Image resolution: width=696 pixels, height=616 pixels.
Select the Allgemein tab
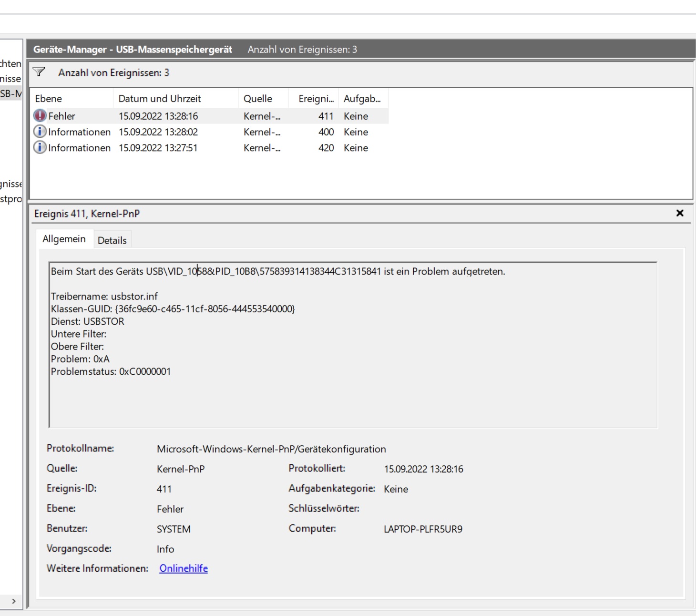(64, 239)
